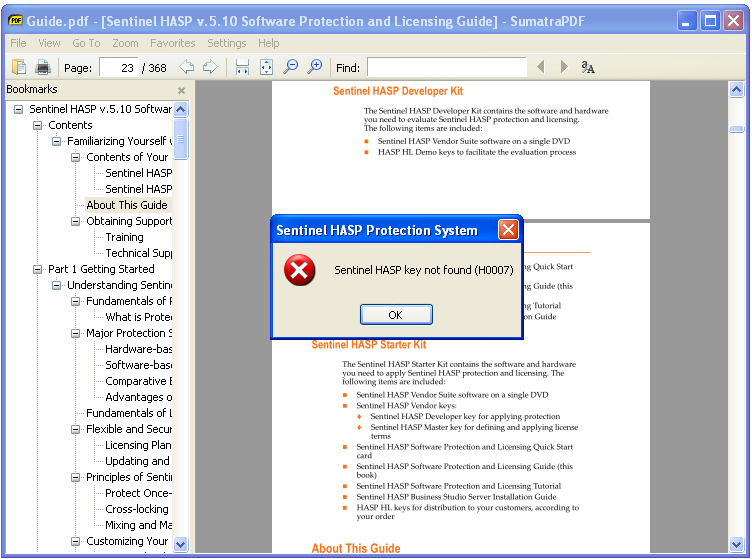The width and height of the screenshot is (752, 559).
Task: Click the Print toolbar icon
Action: pyautogui.click(x=43, y=67)
